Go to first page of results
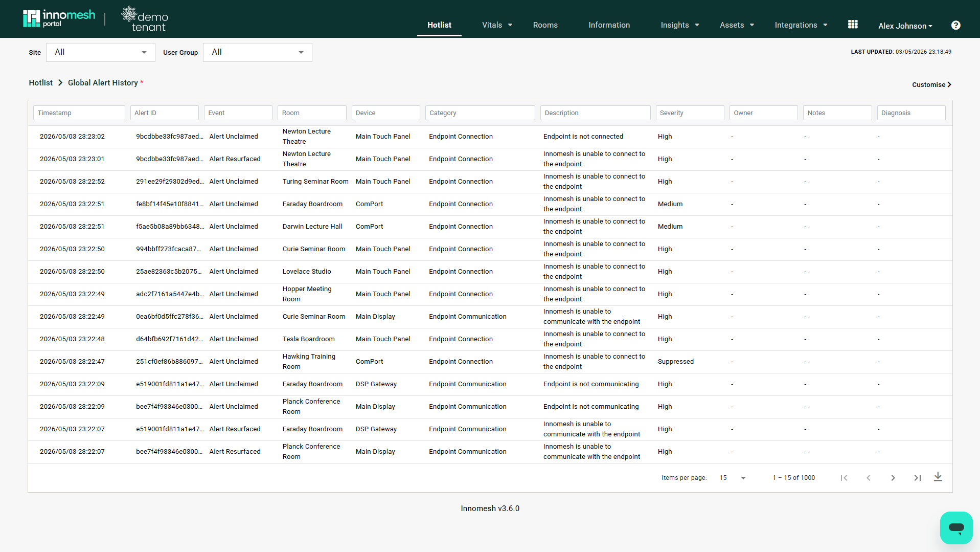Image resolution: width=980 pixels, height=552 pixels. pos(844,478)
